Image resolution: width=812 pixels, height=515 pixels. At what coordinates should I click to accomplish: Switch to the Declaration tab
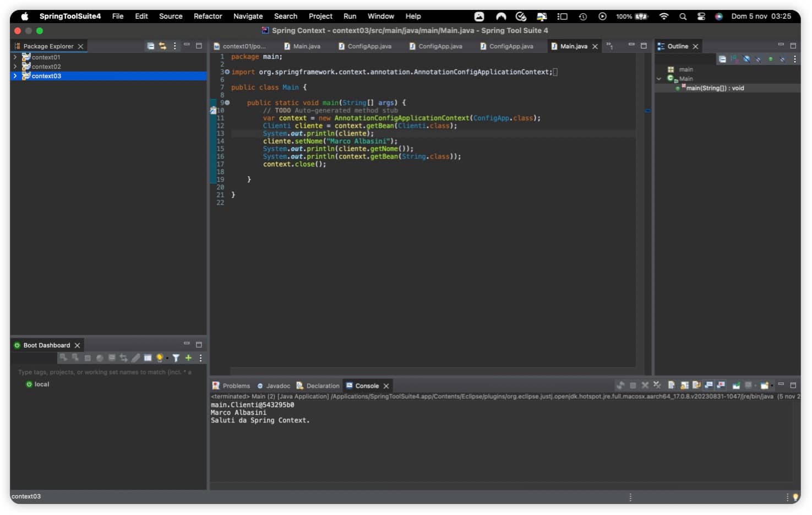318,386
